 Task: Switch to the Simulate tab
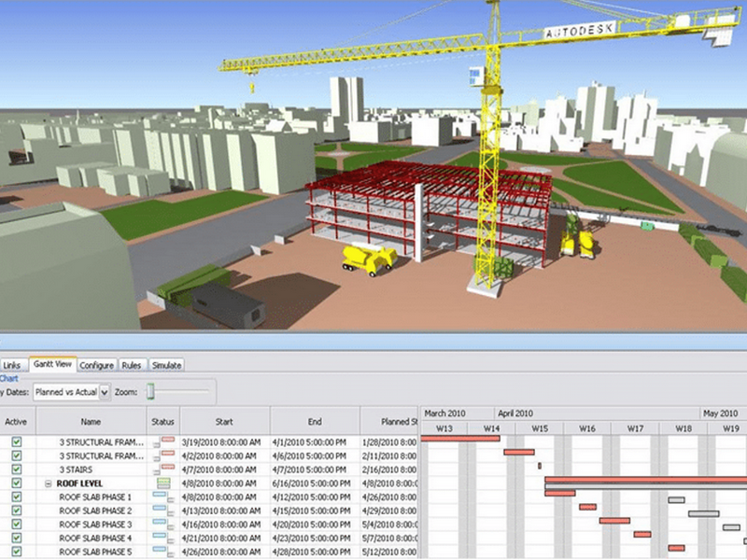tap(167, 365)
